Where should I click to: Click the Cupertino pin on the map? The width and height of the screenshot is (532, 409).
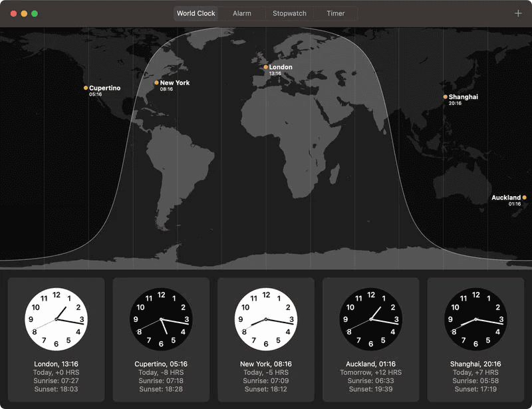coord(86,88)
